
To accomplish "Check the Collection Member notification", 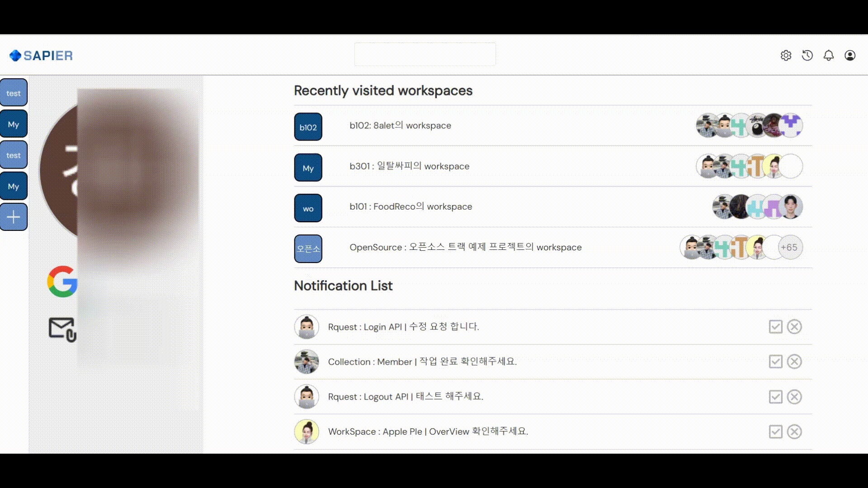I will [775, 361].
